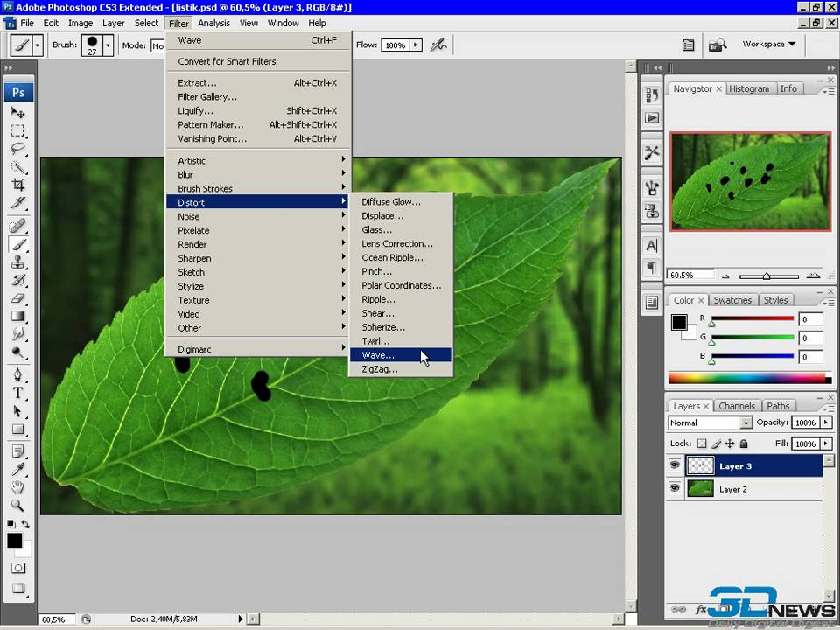Open the Flow slider arrow
Screen dimensions: 840x630
(416, 45)
